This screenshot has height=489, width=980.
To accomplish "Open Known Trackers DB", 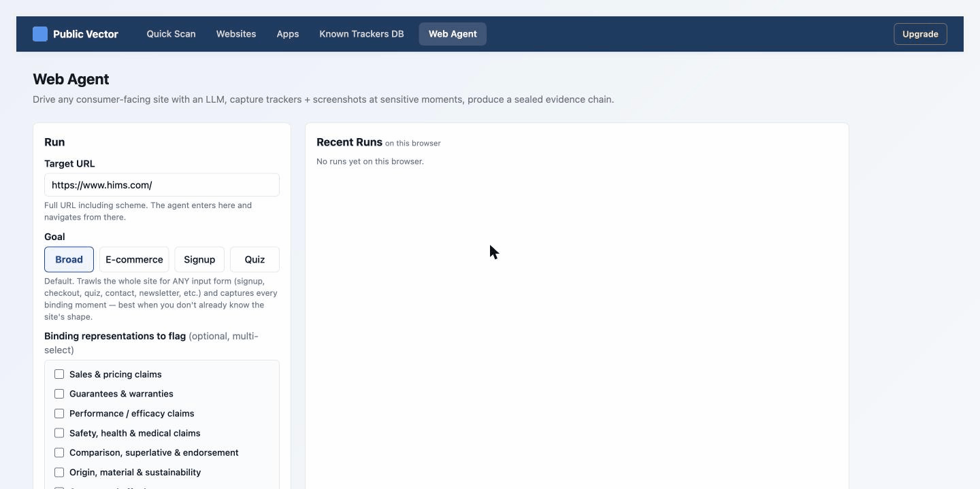I will click(361, 34).
